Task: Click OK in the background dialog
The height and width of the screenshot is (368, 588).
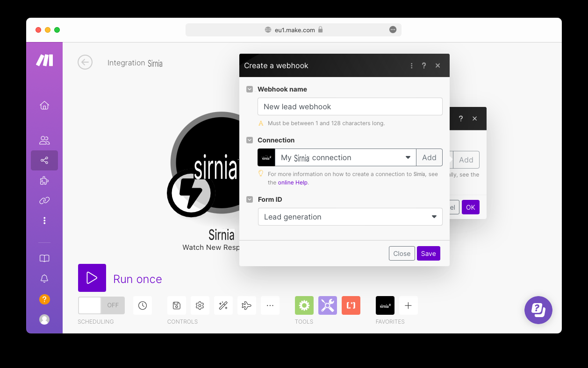Action: tap(471, 207)
